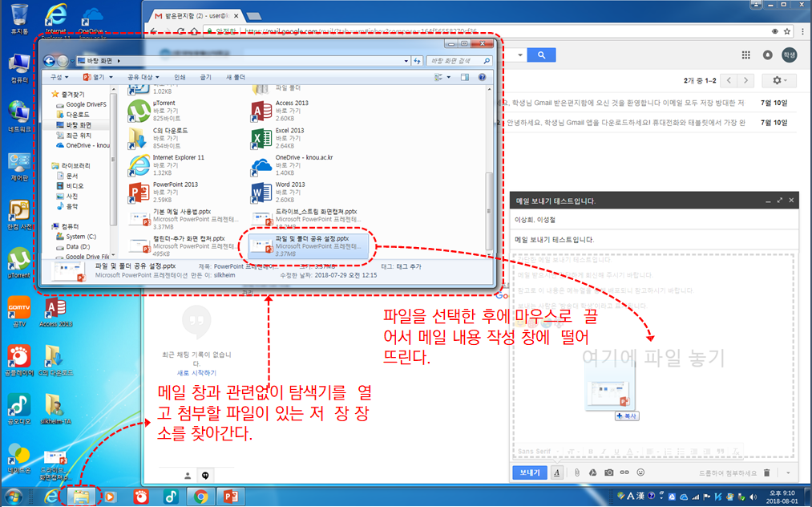This screenshot has width=812, height=507.
Task: Click the File Explorer taskbar icon
Action: pyautogui.click(x=81, y=497)
